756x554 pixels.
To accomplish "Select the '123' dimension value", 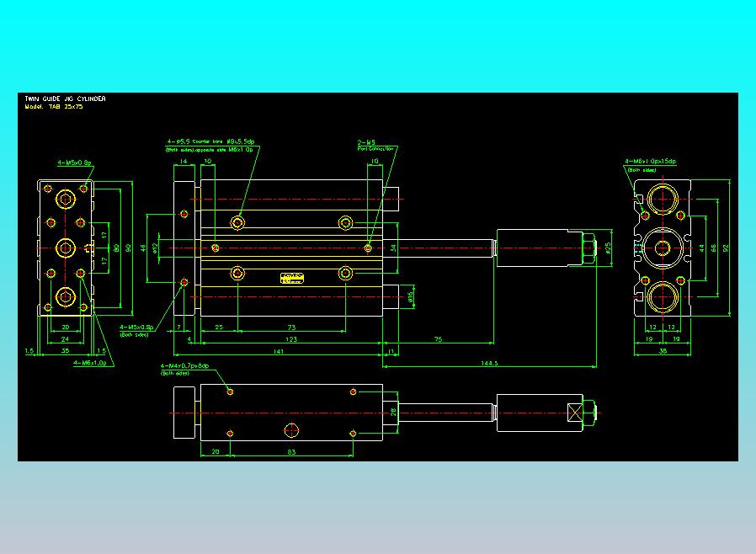I will [291, 339].
